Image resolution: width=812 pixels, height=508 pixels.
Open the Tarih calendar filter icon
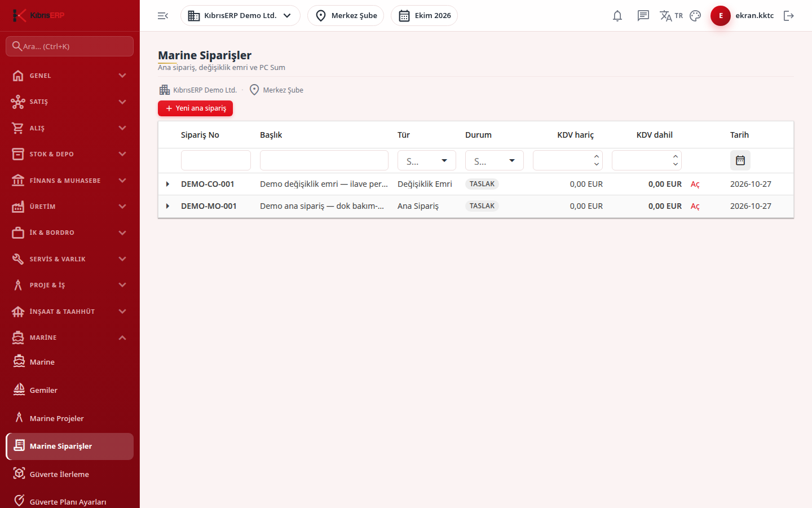pos(740,160)
